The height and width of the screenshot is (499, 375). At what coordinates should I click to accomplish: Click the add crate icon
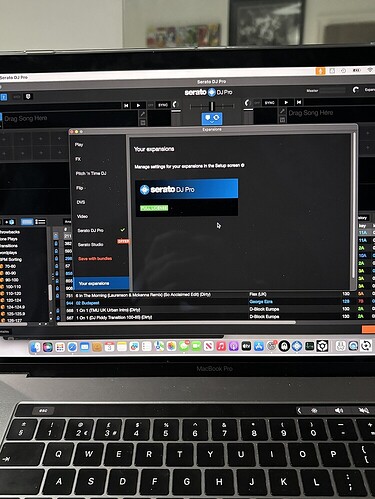pos(9,222)
